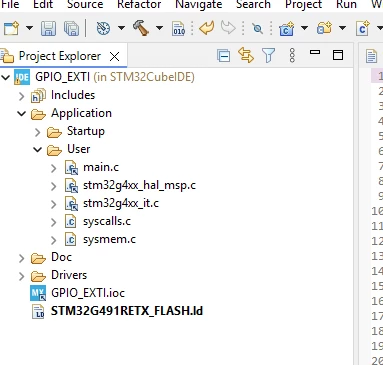This screenshot has height=365, width=383.
Task: Minimize the Project Explorer view
Action: [315, 52]
